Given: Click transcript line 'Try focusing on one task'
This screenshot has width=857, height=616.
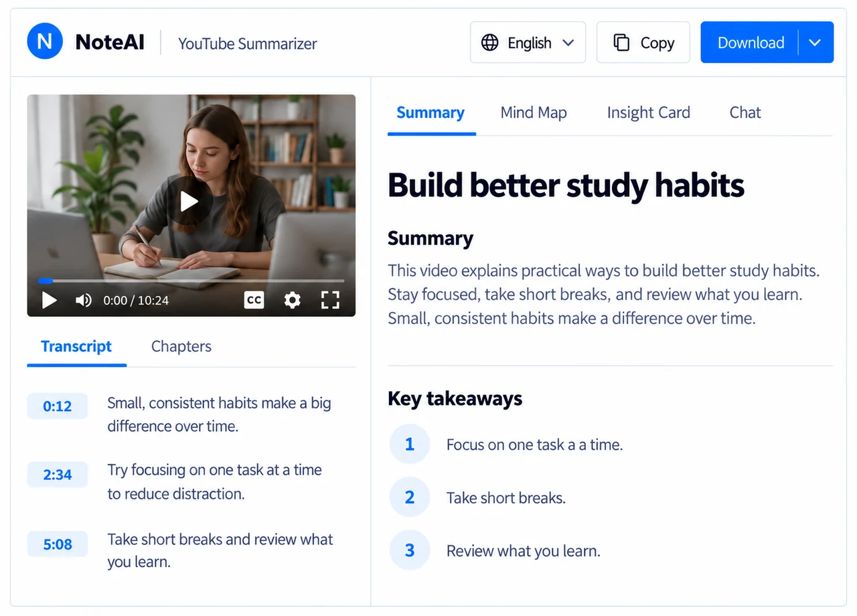Looking at the screenshot, I should coord(214,481).
